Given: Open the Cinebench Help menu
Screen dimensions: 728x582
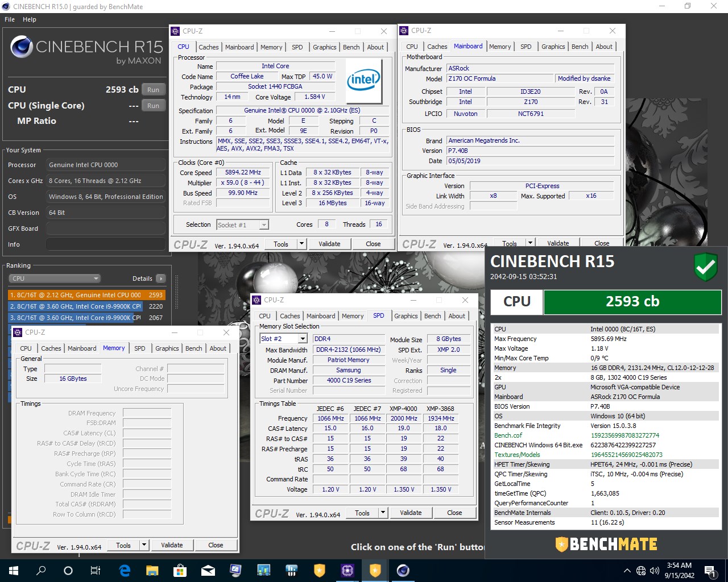Looking at the screenshot, I should click(x=30, y=19).
